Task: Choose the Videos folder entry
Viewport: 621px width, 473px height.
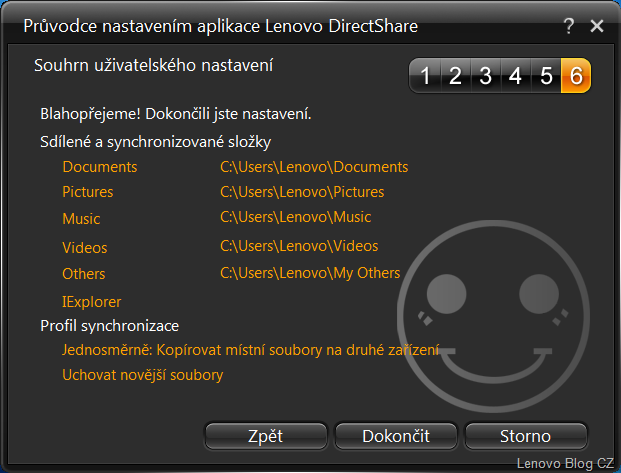Action: pyautogui.click(x=85, y=247)
